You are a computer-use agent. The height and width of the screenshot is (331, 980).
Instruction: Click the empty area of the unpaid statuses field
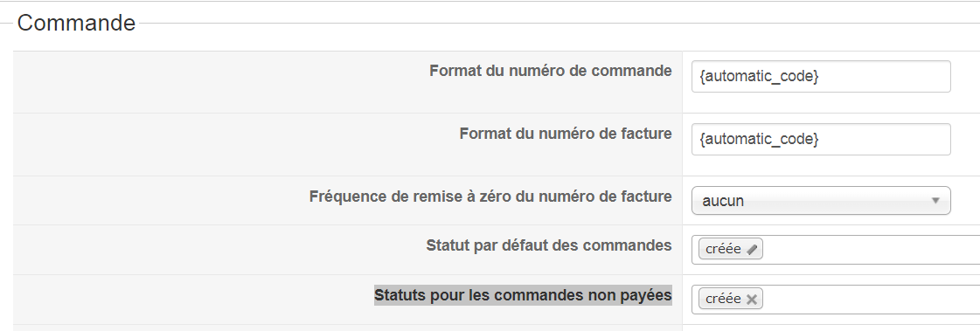(872, 300)
